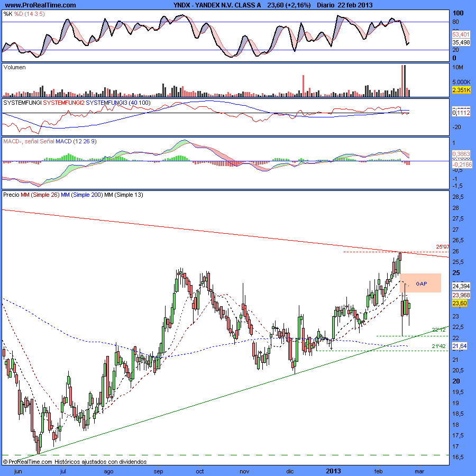Screen dimensions: 476x476
Task: Click the Precio label in price panel
Action: [x=11, y=195]
